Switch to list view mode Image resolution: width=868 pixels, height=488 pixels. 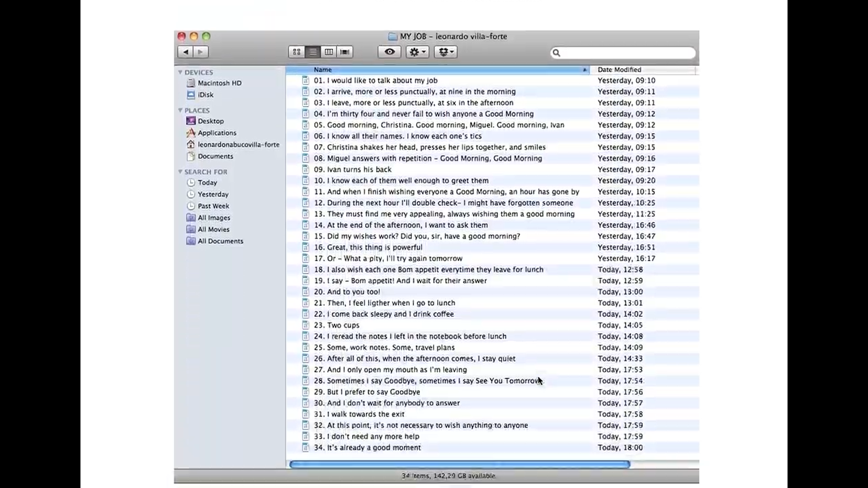click(313, 52)
